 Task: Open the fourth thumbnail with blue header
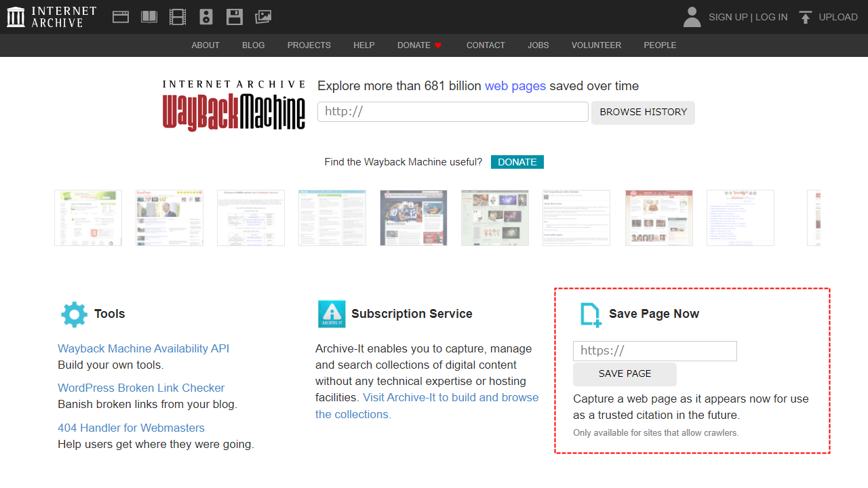pos(332,218)
